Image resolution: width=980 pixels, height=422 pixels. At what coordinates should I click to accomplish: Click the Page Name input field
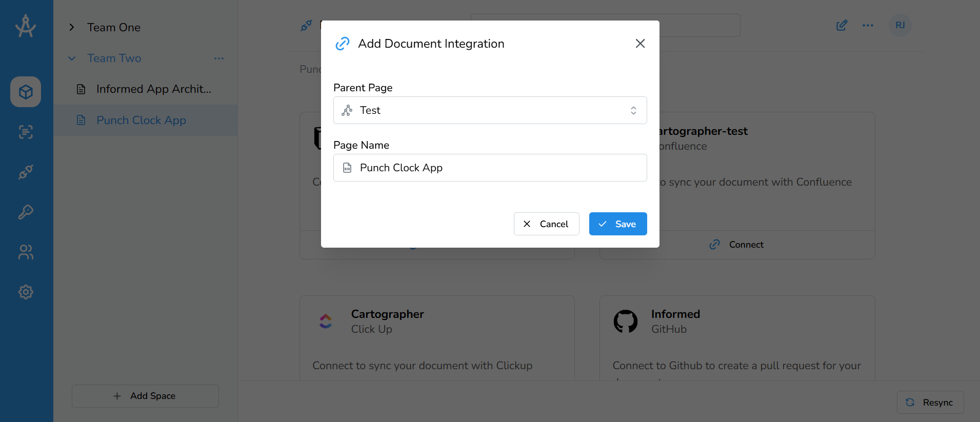[490, 168]
